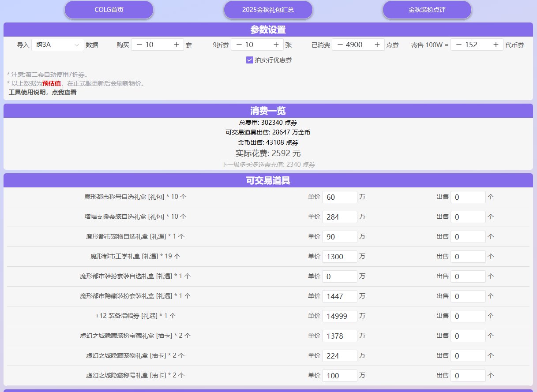Click sell quantity for 虚幻之城隐藏称号礼盒
Image resolution: width=537 pixels, height=392 pixels.
tap(468, 376)
